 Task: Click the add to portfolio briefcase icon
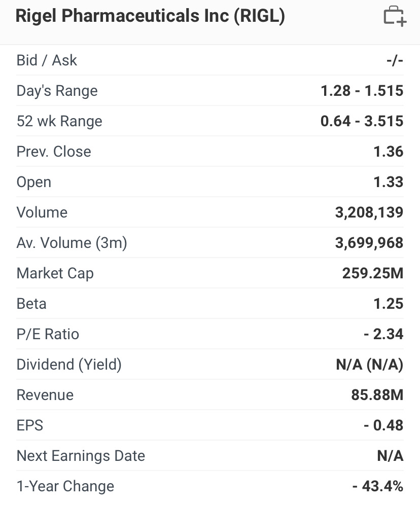395,16
